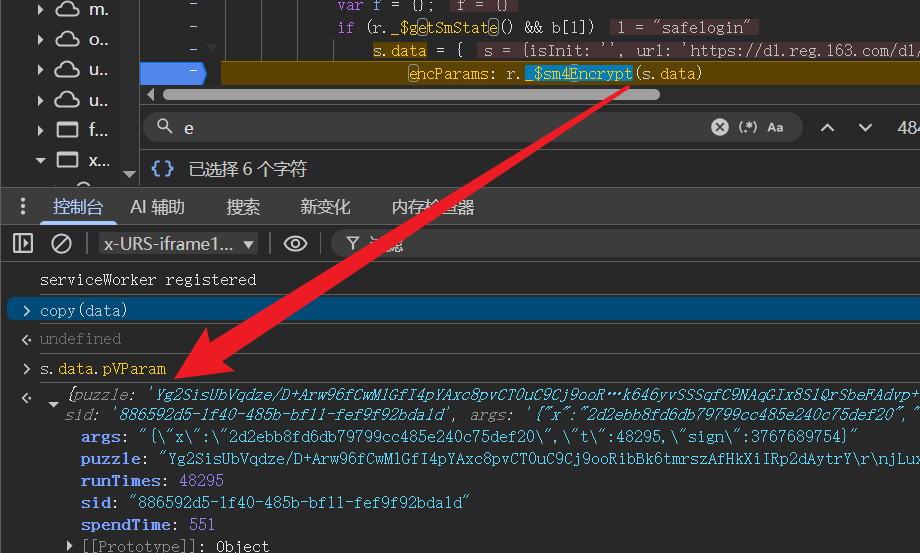Image resolution: width=920 pixels, height=553 pixels.
Task: Clear console with the ban icon
Action: pos(61,243)
